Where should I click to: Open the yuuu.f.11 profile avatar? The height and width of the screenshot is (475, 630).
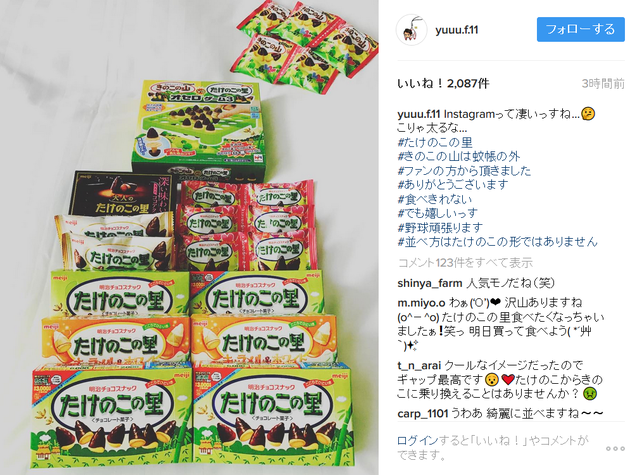(x=411, y=30)
